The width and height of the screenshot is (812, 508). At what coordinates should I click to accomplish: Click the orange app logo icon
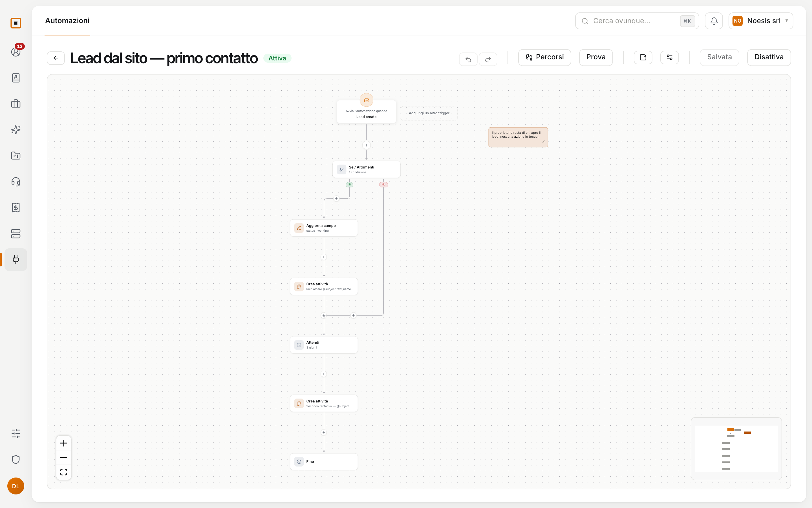[x=16, y=23]
